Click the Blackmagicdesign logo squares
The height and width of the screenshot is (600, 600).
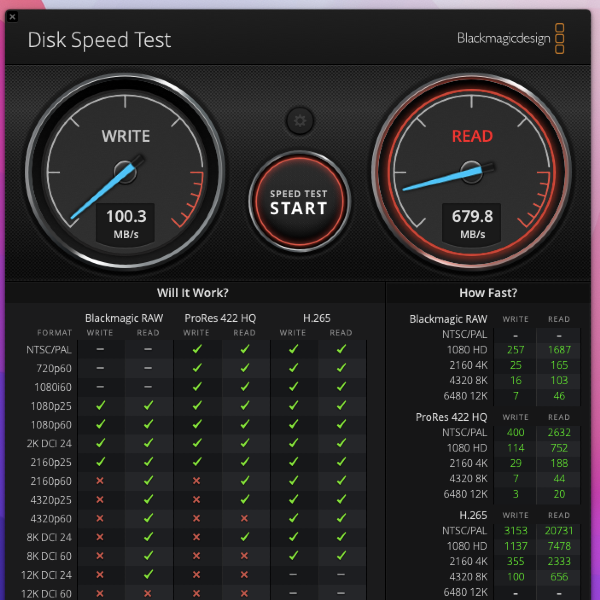coord(559,39)
